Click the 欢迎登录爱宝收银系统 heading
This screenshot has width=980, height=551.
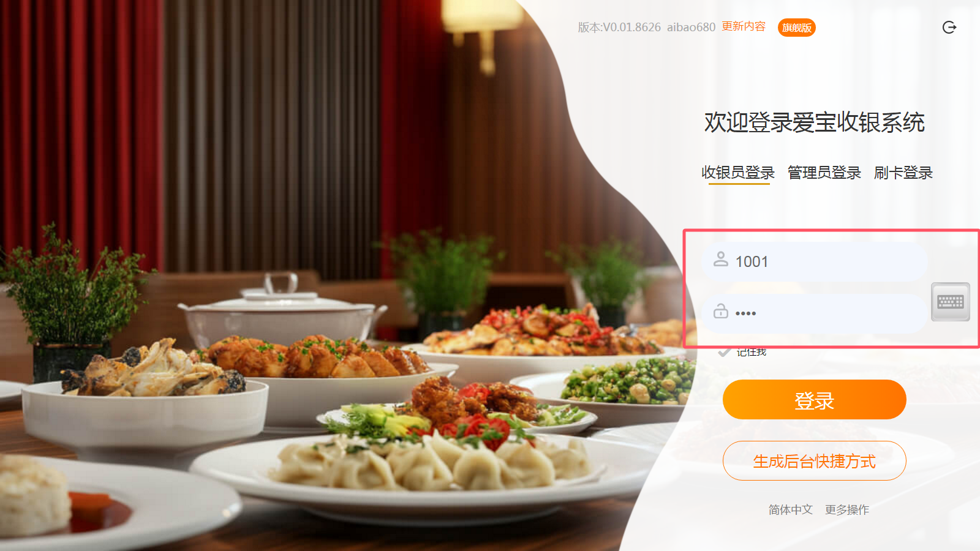click(x=814, y=122)
